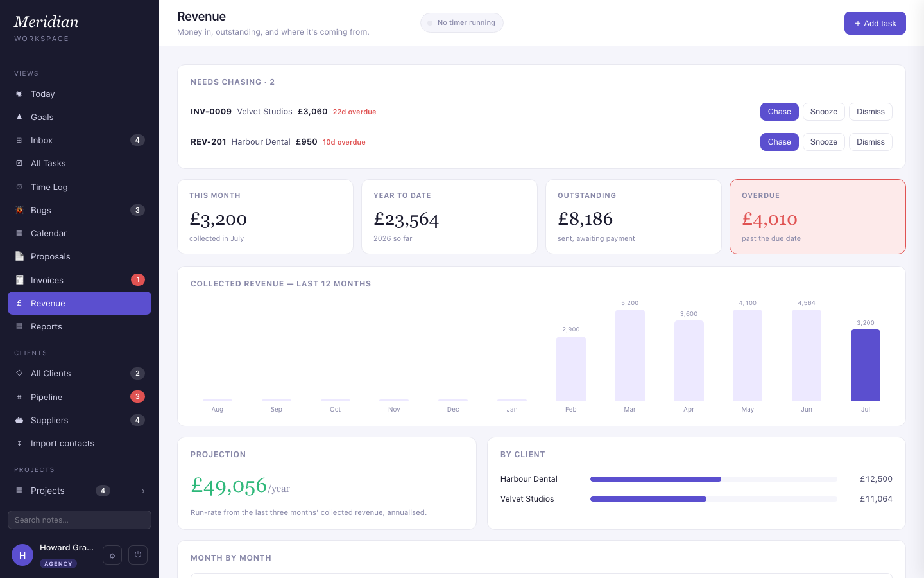
Task: Click the Suppliers icon in the sidebar
Action: [x=19, y=420]
